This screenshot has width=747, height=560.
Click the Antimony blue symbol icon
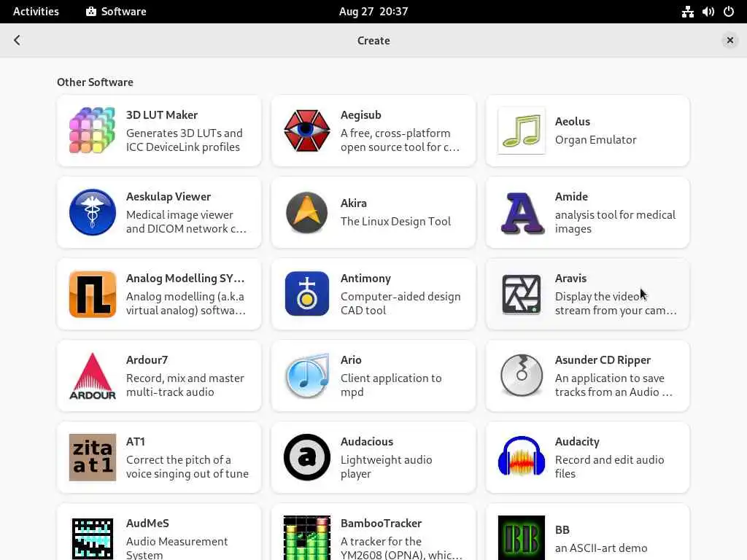pyautogui.click(x=307, y=294)
